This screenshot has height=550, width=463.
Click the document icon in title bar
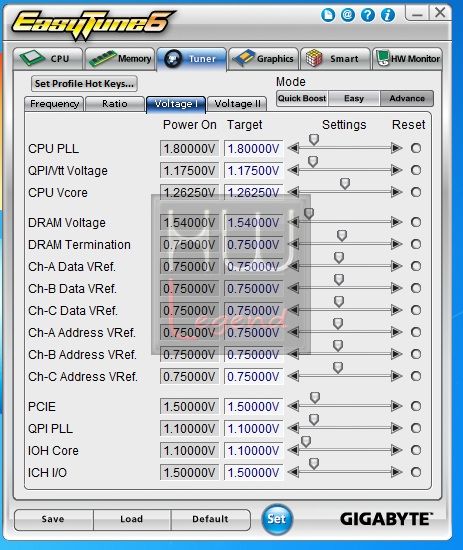click(x=328, y=15)
